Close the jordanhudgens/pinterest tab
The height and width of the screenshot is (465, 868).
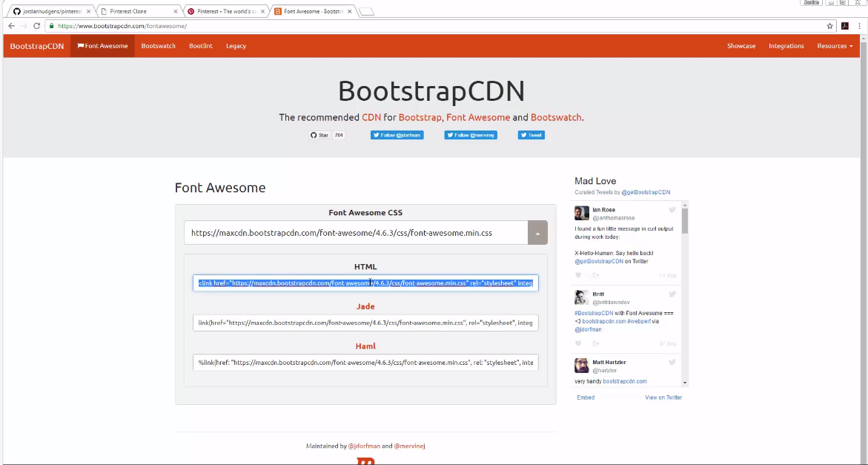(88, 11)
